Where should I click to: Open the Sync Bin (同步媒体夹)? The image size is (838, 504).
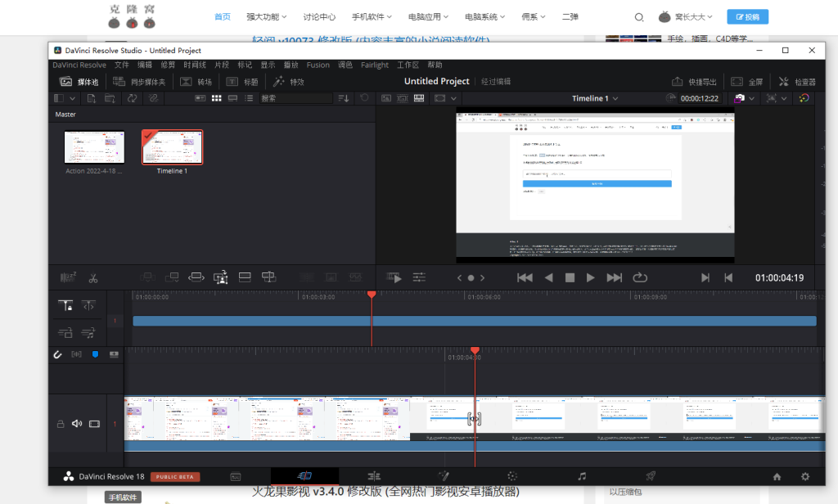pyautogui.click(x=139, y=82)
